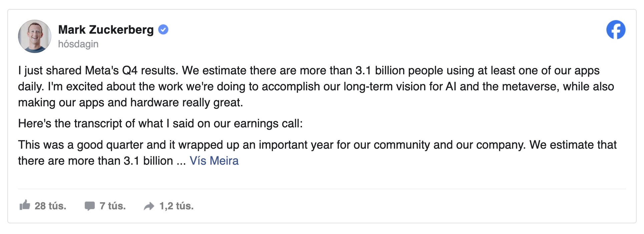Click the share arrow icon
Viewport: 644px width, 234px height.
149,206
